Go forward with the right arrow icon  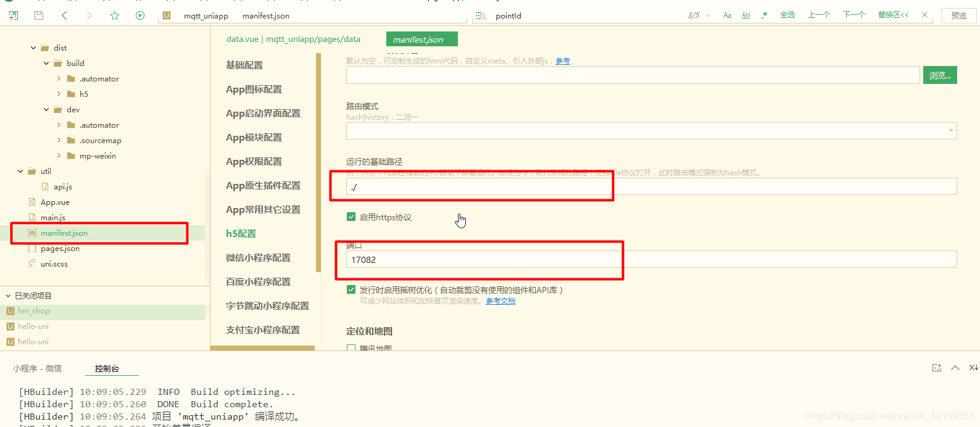click(89, 15)
